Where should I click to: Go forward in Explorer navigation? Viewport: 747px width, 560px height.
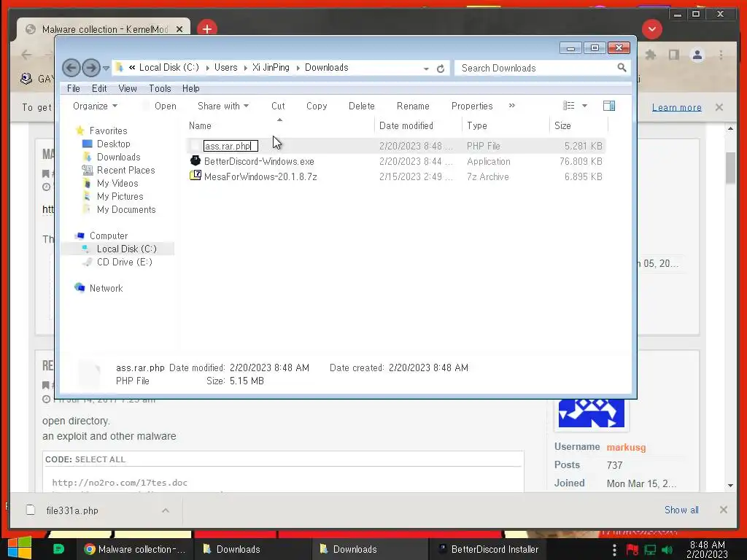tap(90, 68)
